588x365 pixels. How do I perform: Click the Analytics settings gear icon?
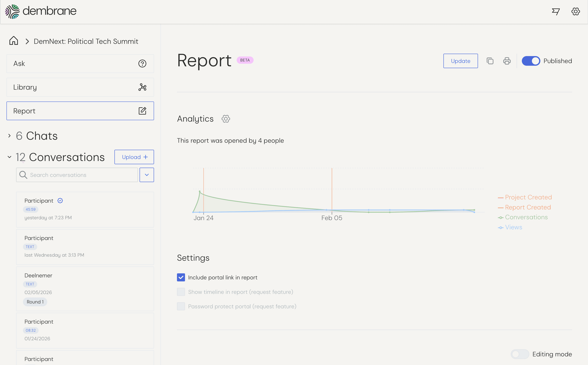pyautogui.click(x=226, y=119)
